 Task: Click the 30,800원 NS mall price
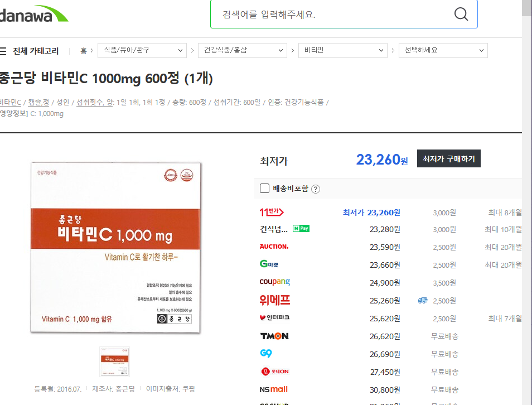pyautogui.click(x=385, y=390)
